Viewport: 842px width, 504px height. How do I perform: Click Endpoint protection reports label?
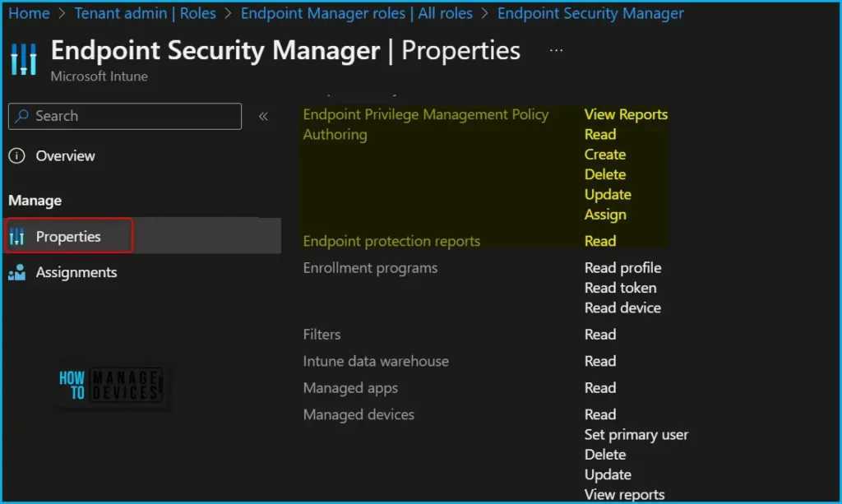[391, 242]
